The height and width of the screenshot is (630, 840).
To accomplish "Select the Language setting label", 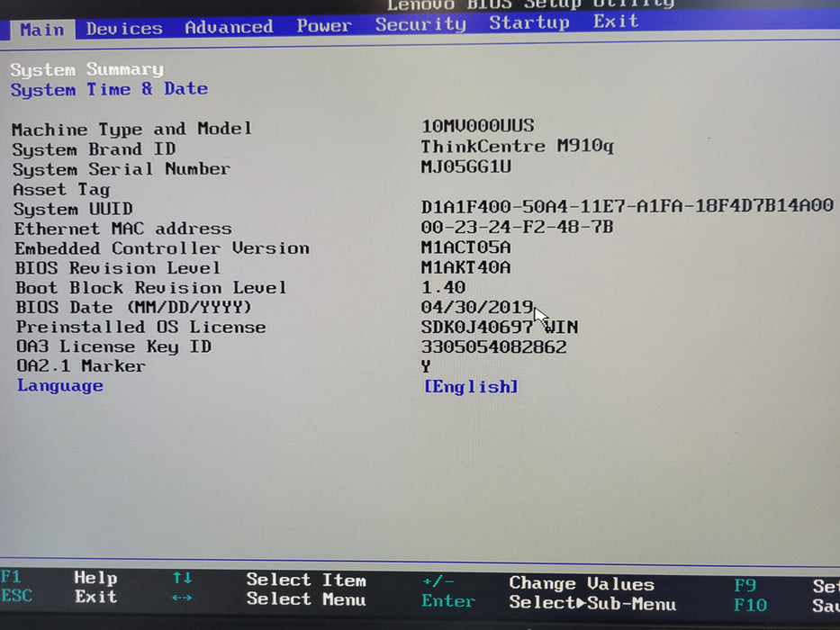I will pyautogui.click(x=60, y=386).
